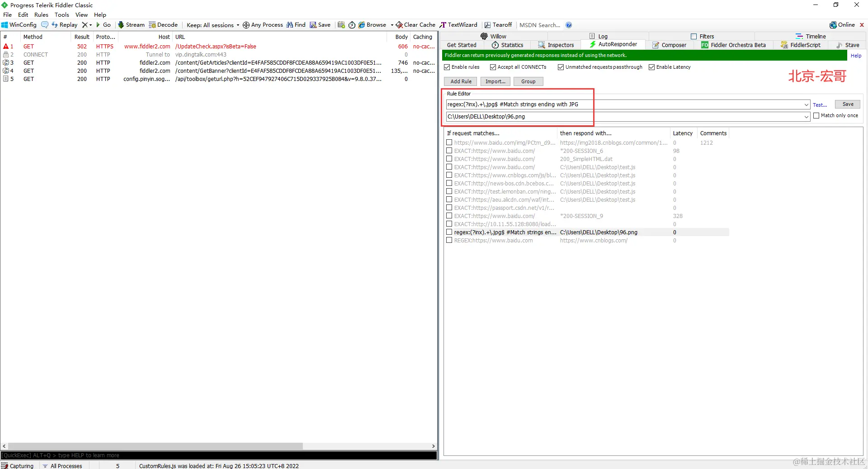Viewport: 868px width, 469px height.
Task: Enable the REGEX:https://www.baidu.com rule checkbox
Action: pos(449,240)
